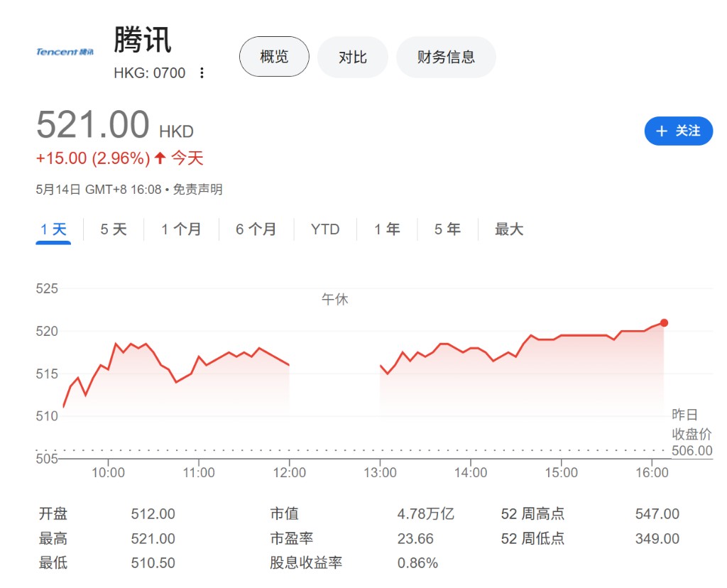Show the 最大 time range chart
The width and height of the screenshot is (727, 588).
click(509, 229)
